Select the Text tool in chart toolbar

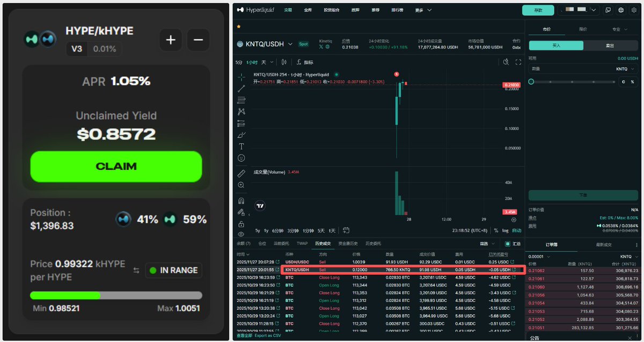point(241,147)
